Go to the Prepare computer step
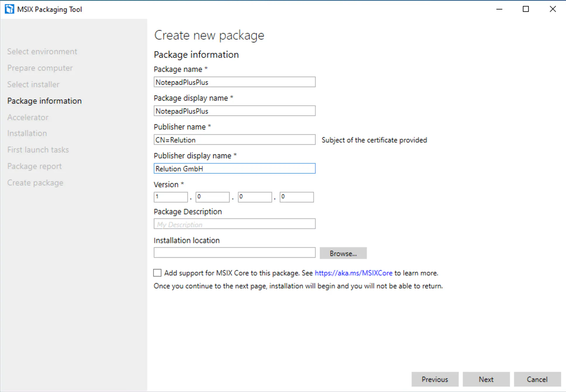Image resolution: width=566 pixels, height=392 pixels. tap(40, 68)
